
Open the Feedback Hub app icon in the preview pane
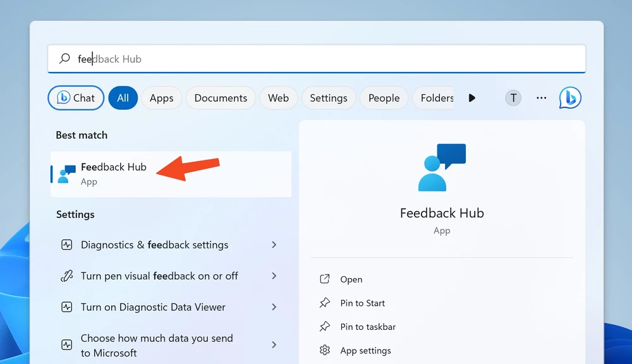click(442, 166)
